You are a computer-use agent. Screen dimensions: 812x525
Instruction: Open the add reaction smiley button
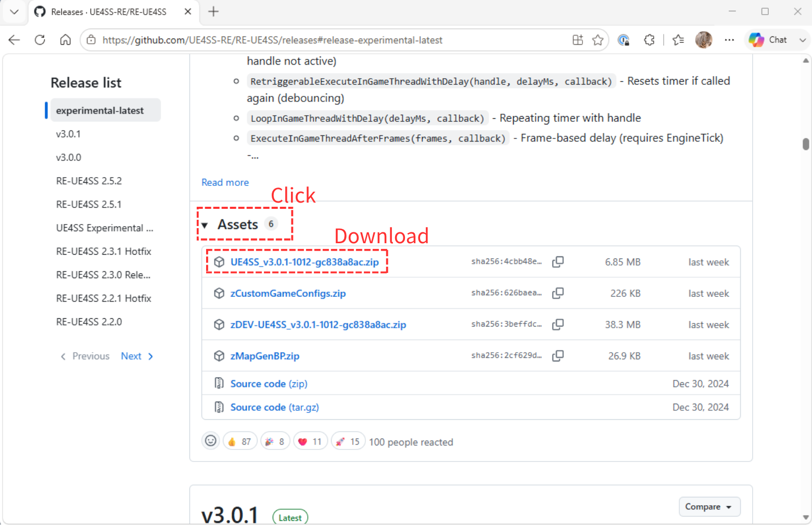[210, 441]
